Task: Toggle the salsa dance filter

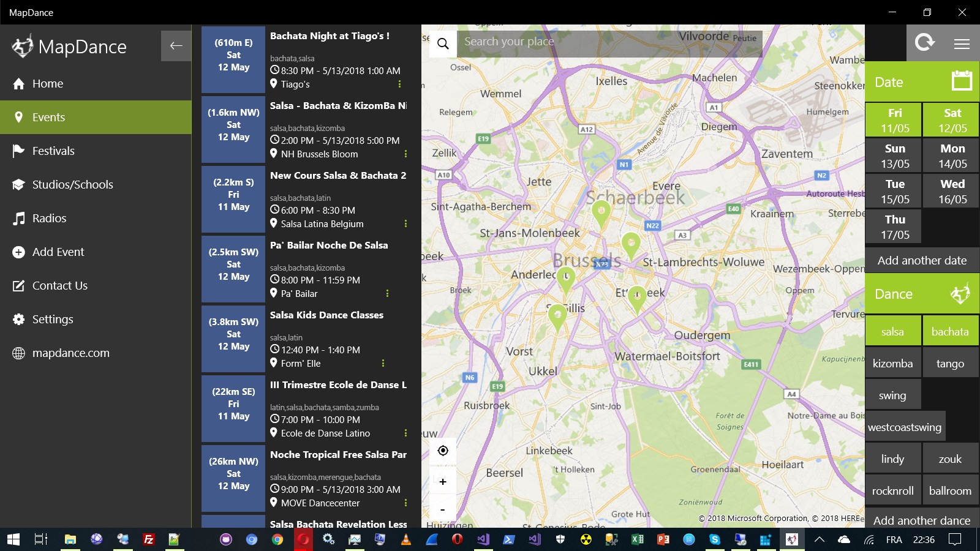Action: (892, 331)
